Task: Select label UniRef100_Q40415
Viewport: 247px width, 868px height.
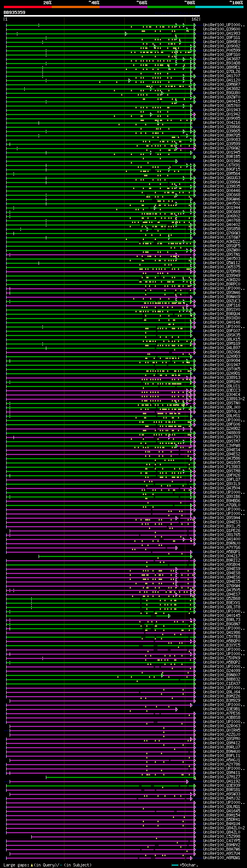Action: (222, 102)
